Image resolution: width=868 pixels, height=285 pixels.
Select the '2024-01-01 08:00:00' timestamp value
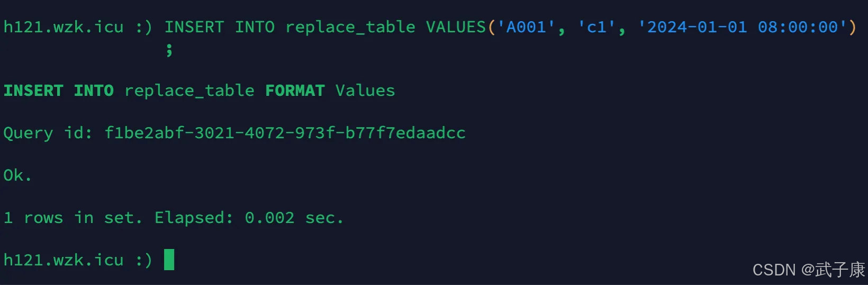coord(743,27)
